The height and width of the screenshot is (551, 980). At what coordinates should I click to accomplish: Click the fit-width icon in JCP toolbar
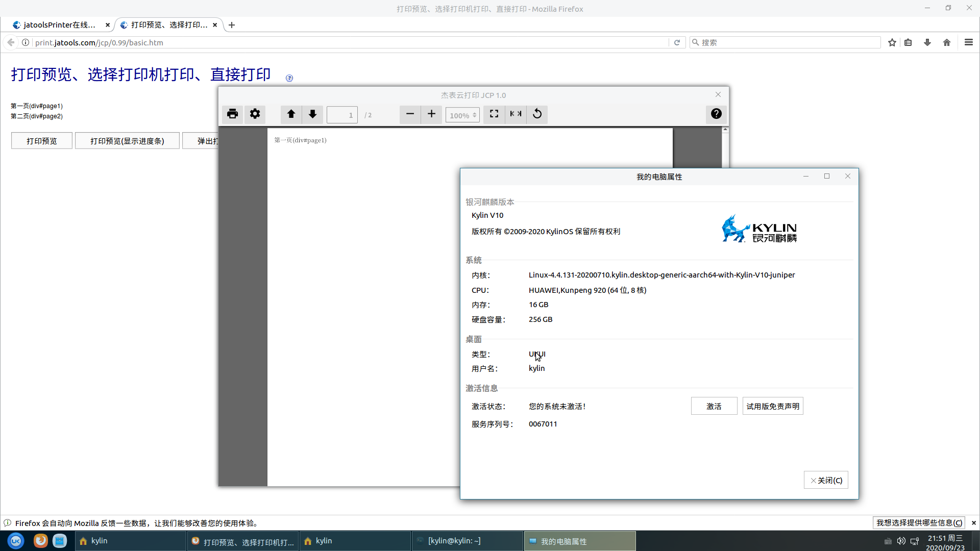pyautogui.click(x=516, y=114)
